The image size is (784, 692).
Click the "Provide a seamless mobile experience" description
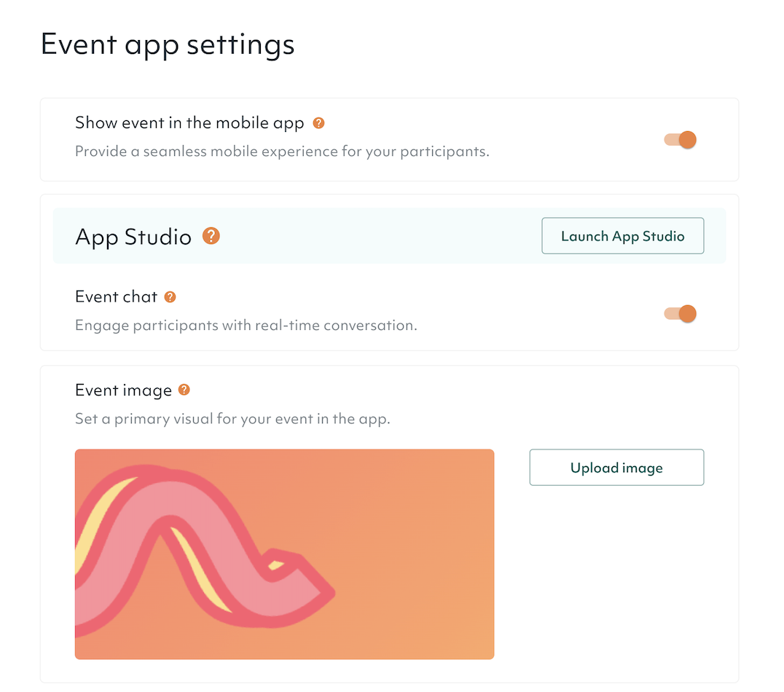point(282,152)
